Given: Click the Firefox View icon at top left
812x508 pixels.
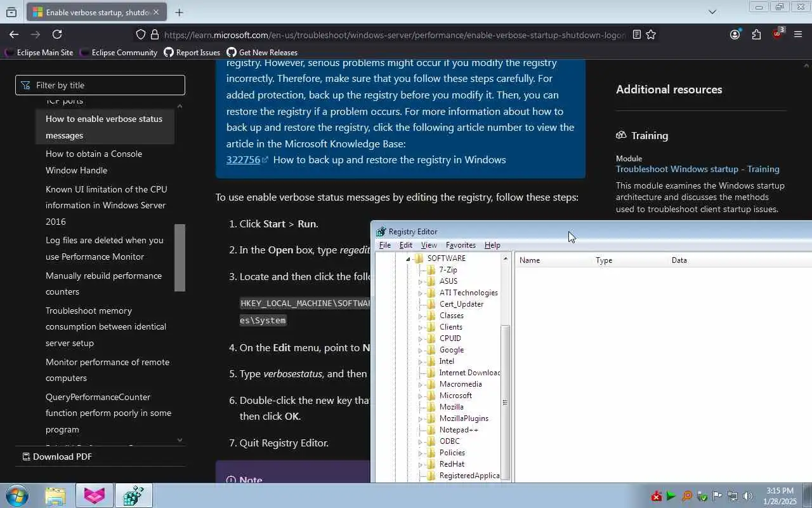Looking at the screenshot, I should (x=11, y=12).
